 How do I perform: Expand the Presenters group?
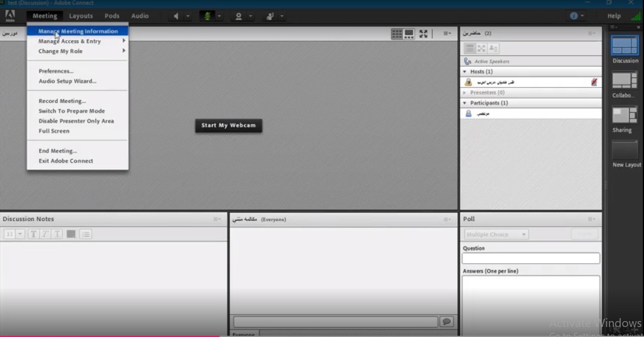point(465,92)
